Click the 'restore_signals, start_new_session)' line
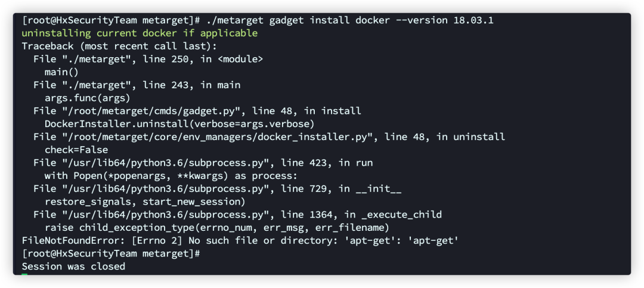This screenshot has width=644, height=288. (x=144, y=202)
